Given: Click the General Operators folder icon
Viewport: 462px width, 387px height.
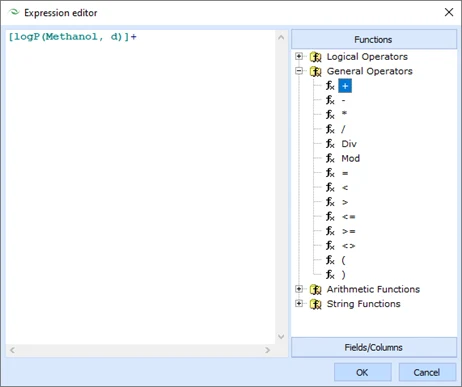Looking at the screenshot, I should coord(315,71).
